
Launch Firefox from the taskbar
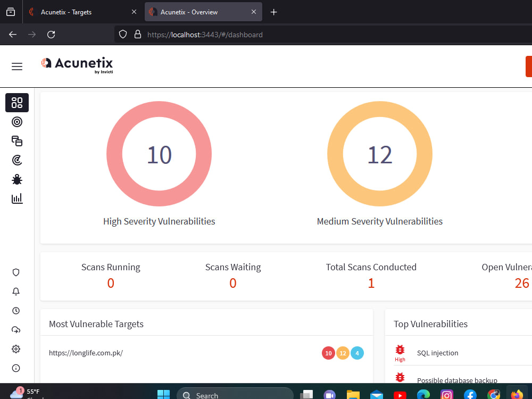click(517, 394)
